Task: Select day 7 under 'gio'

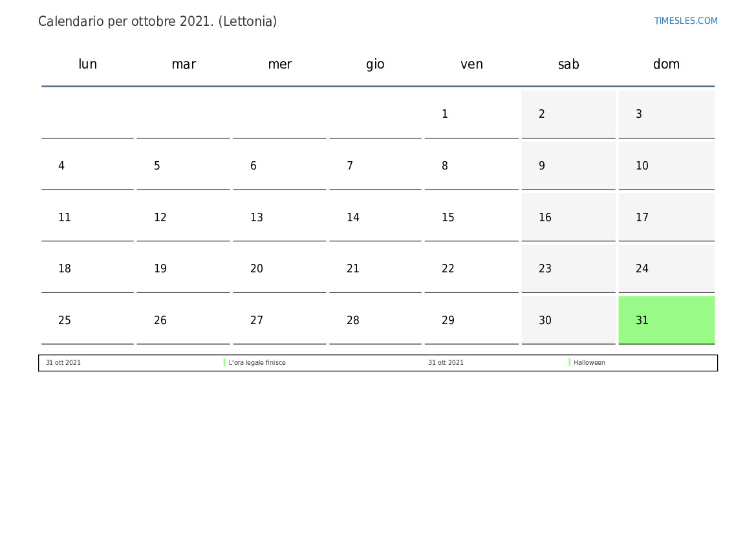Action: point(375,166)
